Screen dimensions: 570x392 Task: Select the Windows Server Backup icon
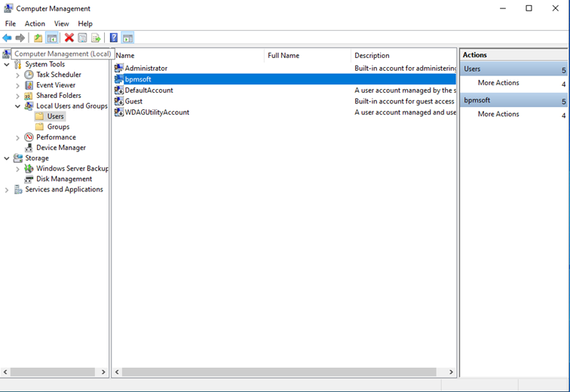coord(29,169)
